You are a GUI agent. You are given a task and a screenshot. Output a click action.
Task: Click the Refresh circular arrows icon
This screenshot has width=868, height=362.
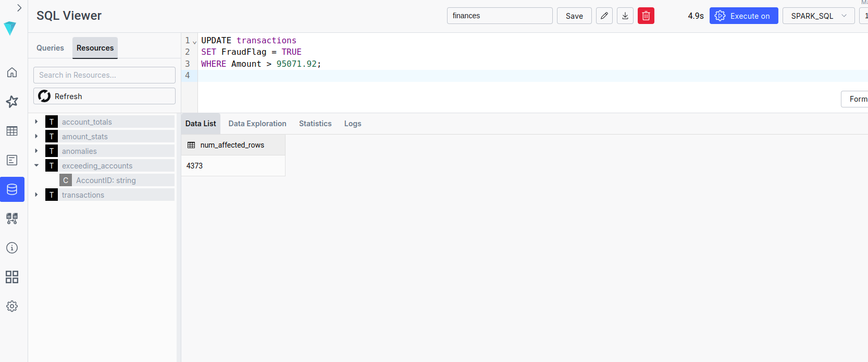(x=44, y=96)
